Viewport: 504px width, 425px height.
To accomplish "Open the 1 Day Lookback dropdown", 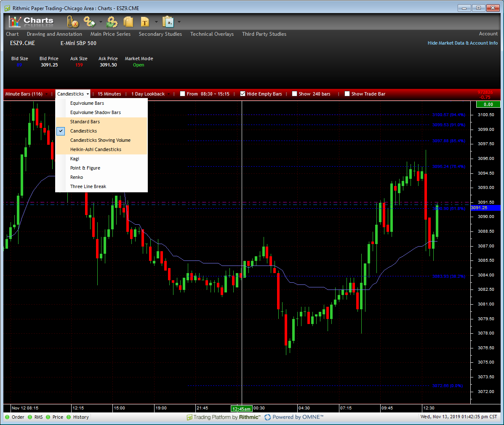I will pyautogui.click(x=150, y=94).
